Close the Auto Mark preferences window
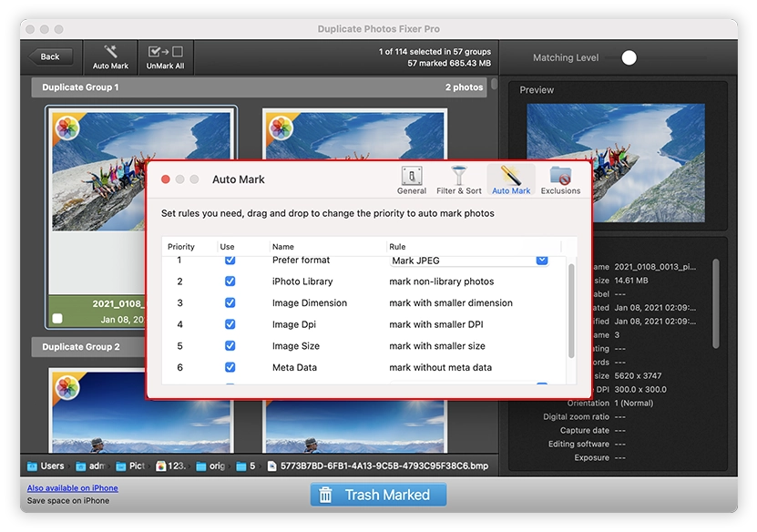This screenshot has width=757, height=532. (166, 179)
